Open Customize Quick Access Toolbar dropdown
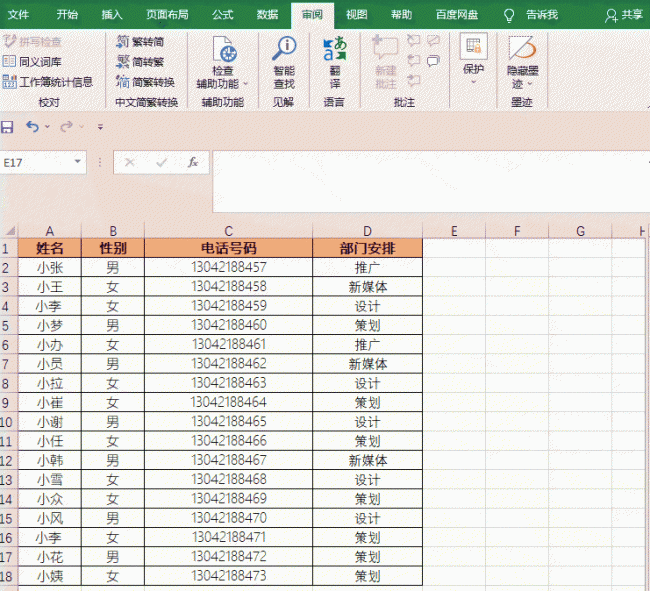Viewport: 650px width, 591px height. 100,127
